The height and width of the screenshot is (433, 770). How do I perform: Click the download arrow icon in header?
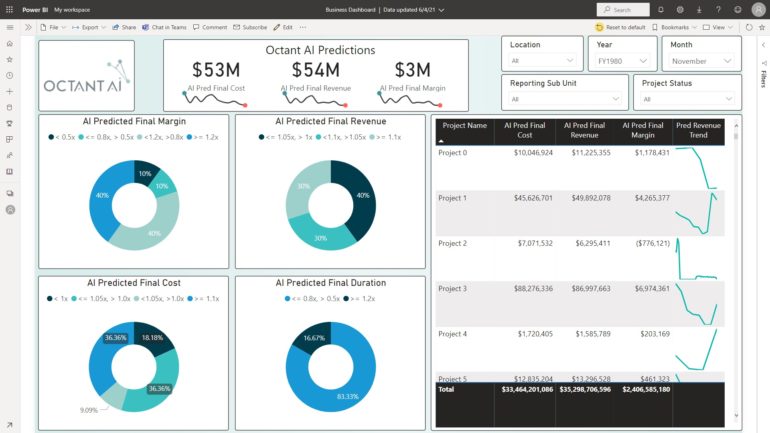click(x=698, y=9)
